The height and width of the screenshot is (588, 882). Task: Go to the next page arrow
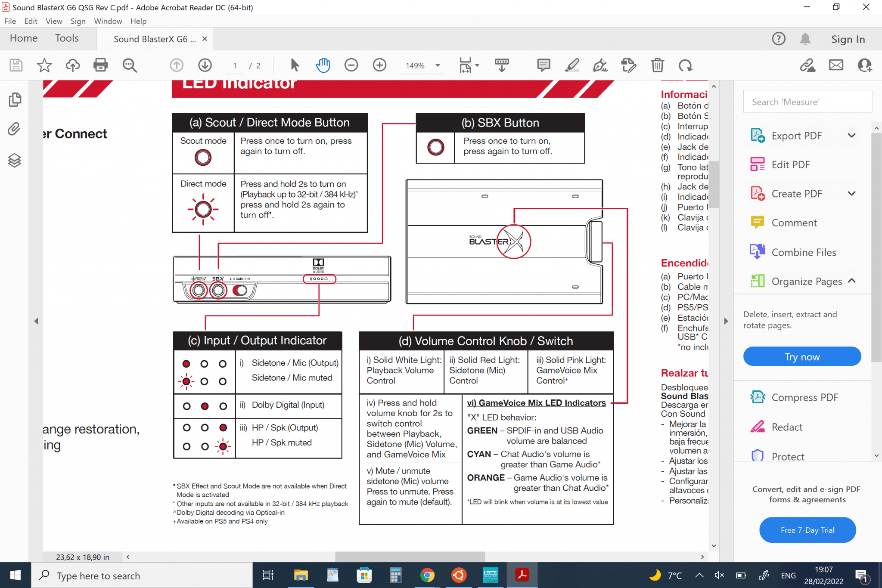pos(205,65)
